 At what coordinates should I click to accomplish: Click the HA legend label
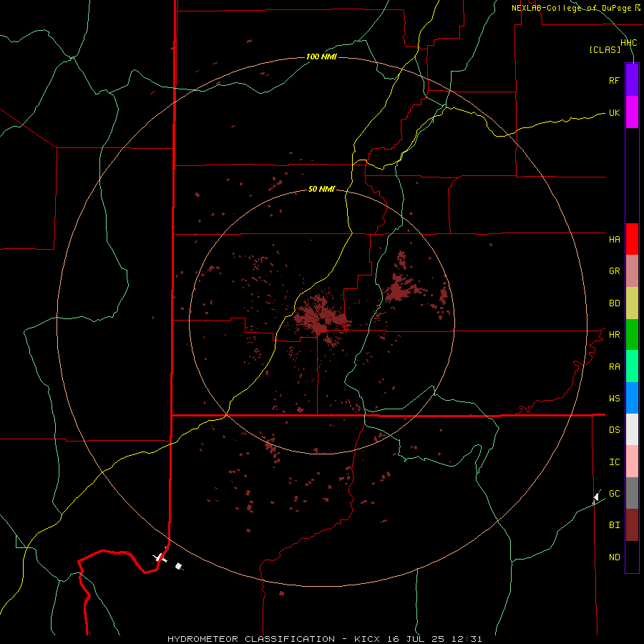click(614, 240)
